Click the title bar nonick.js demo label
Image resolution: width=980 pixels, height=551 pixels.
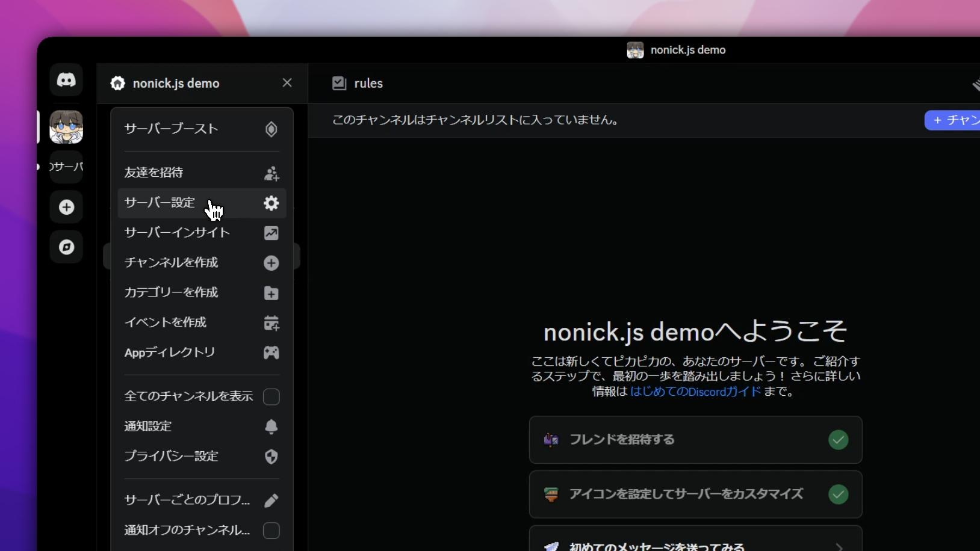(x=688, y=50)
